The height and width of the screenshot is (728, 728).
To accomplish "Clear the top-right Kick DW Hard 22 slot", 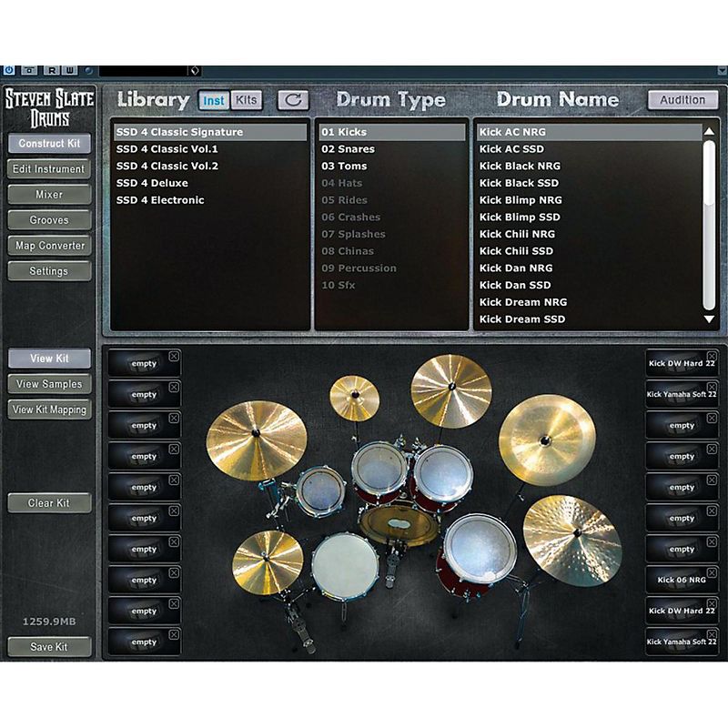I will (x=713, y=356).
